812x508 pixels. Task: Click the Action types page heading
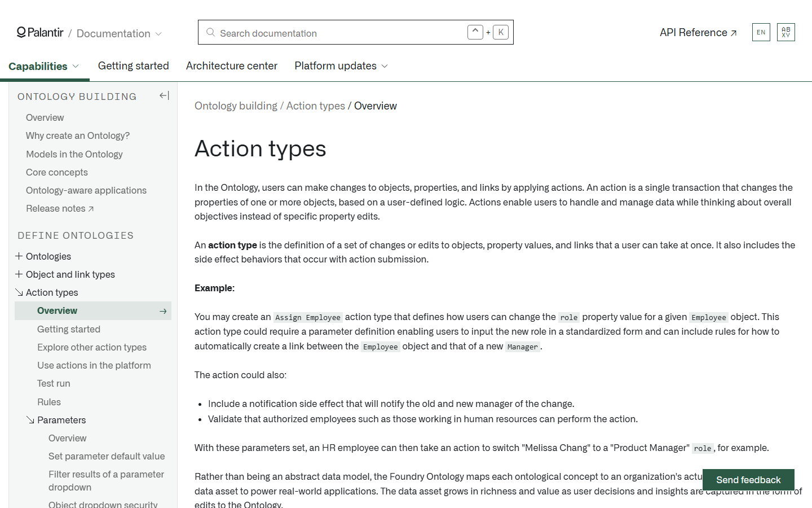(x=261, y=148)
